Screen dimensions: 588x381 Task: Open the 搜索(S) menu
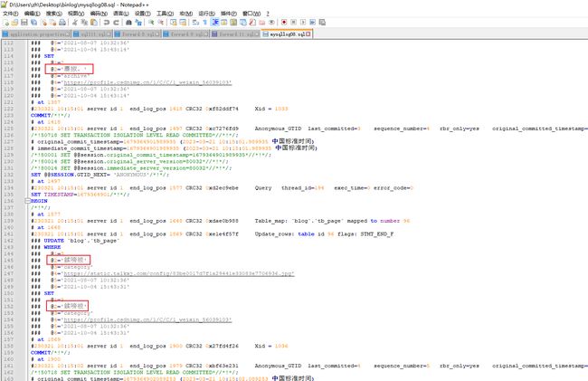tap(54, 14)
